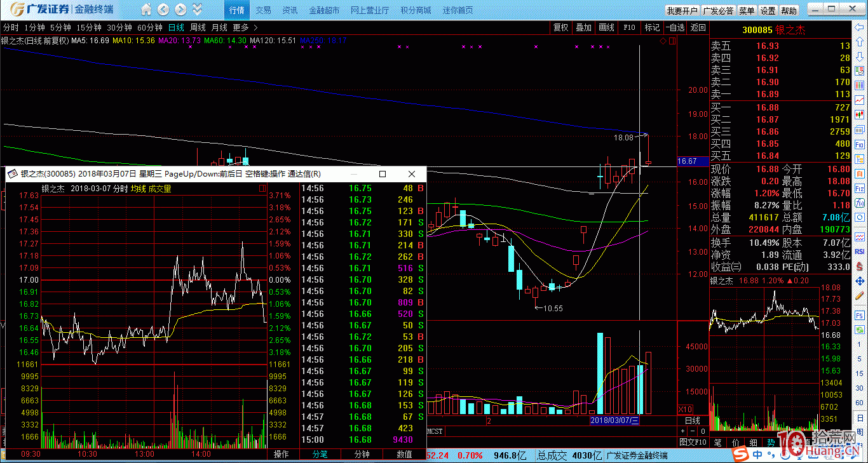Switch popup to 分钟 tab
Screen dimensions: 868x463
(x=362, y=454)
